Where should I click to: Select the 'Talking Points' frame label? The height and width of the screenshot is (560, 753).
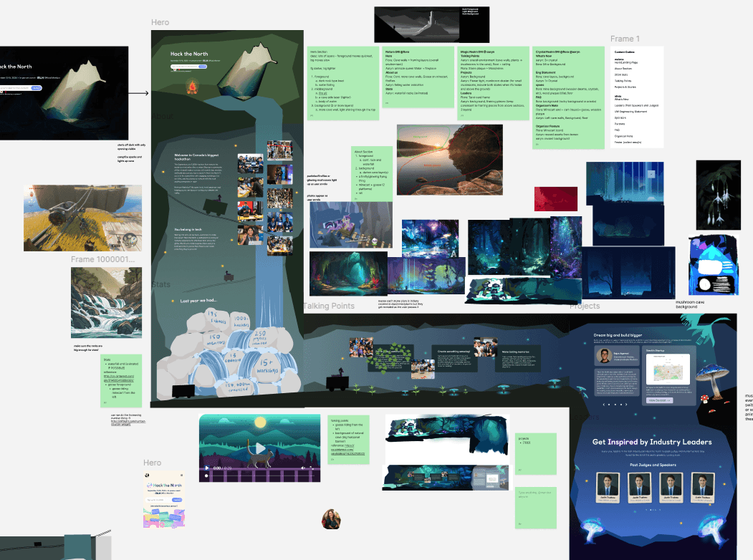[x=330, y=306]
